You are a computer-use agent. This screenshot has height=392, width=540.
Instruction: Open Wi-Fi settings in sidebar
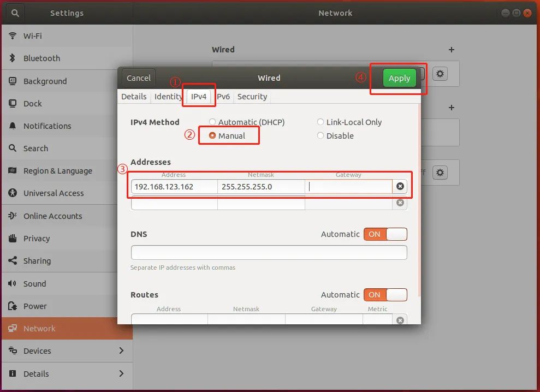point(67,36)
